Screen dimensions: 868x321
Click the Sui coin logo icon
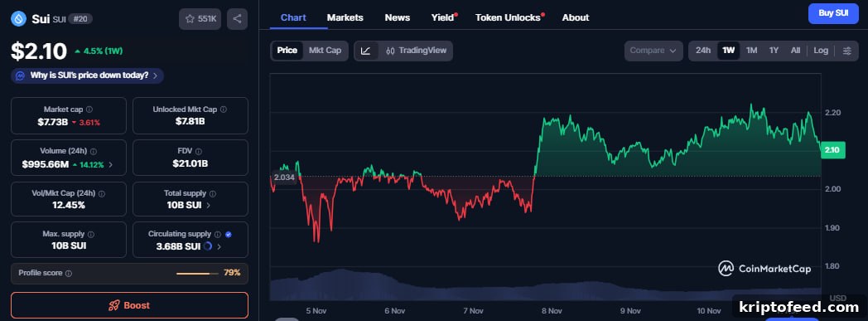[x=19, y=19]
